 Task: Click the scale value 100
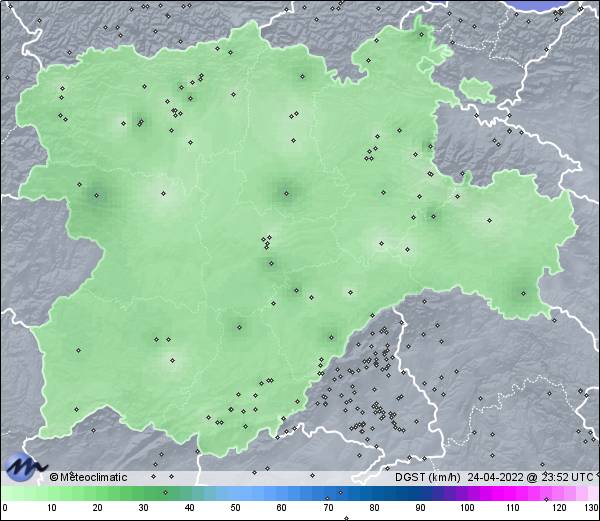(x=467, y=508)
